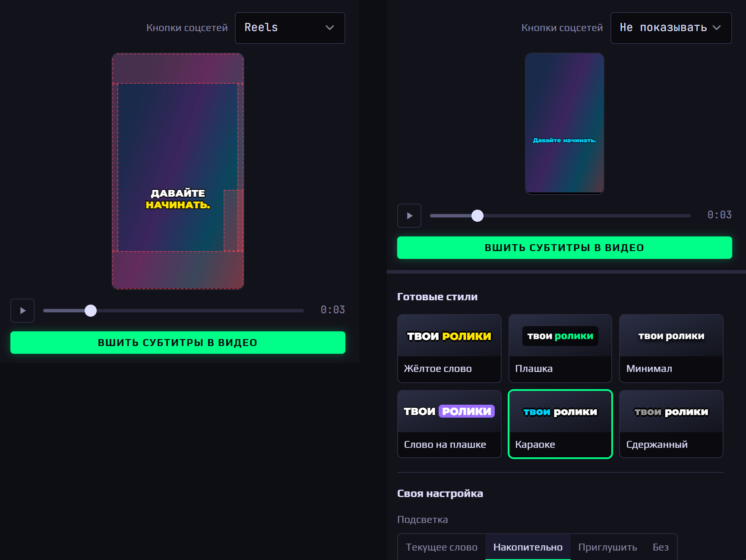746x560 pixels.
Task: Select the 'Жёлтое слово' style preset
Action: (449, 349)
